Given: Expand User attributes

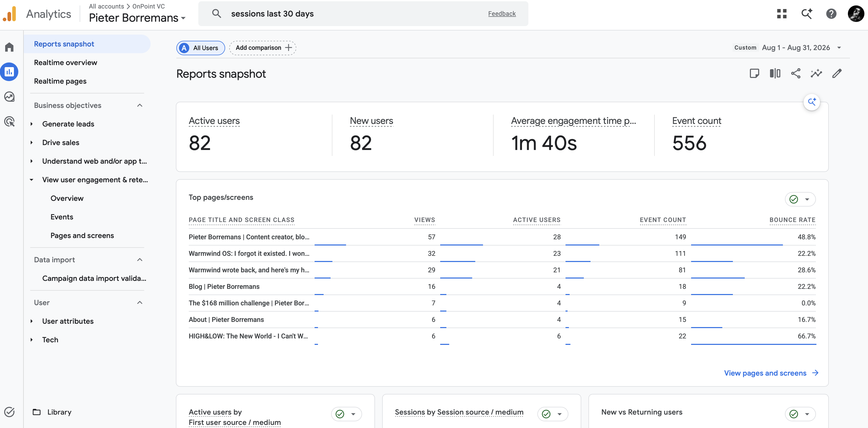Looking at the screenshot, I should 32,321.
